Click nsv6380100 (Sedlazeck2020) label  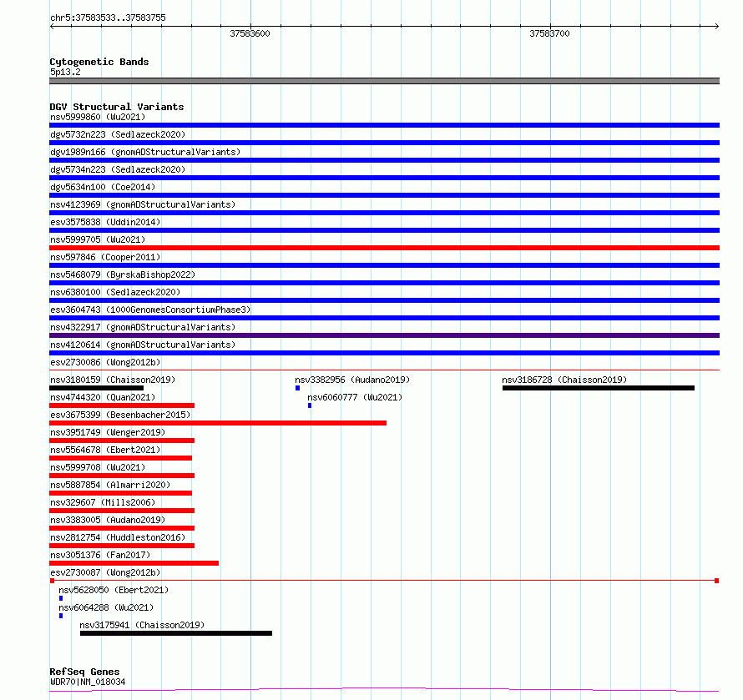pos(115,292)
